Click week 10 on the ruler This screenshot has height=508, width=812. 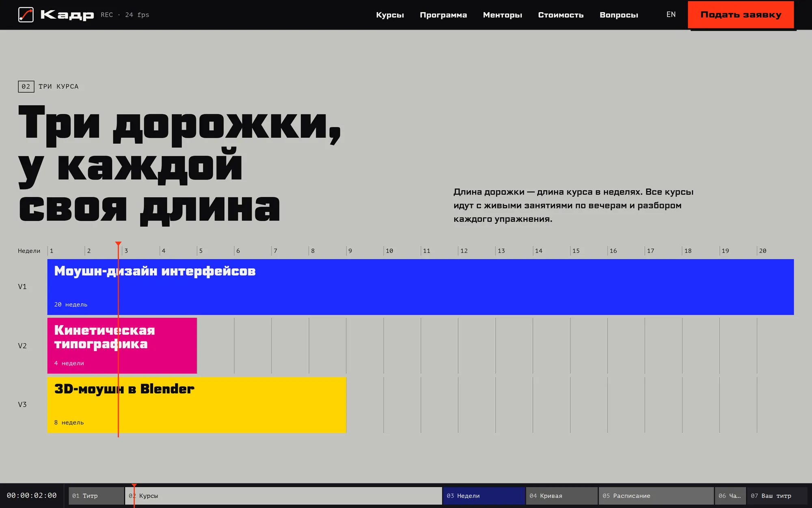(x=389, y=251)
